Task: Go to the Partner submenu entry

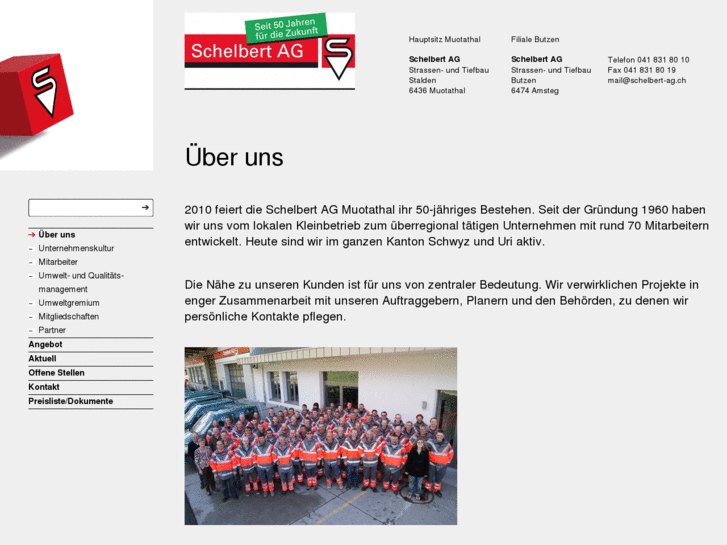Action: pos(52,330)
